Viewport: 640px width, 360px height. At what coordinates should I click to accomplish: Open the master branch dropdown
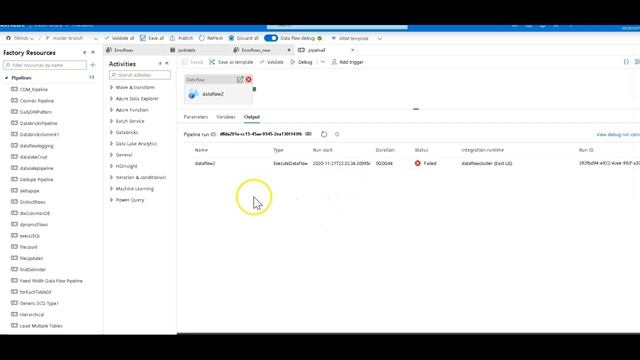click(x=71, y=38)
